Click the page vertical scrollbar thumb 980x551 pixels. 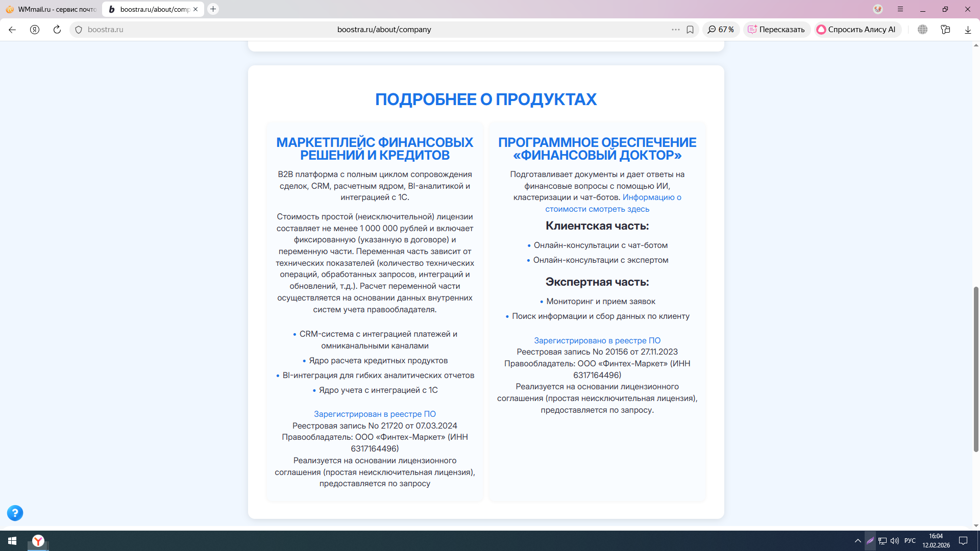click(x=976, y=369)
